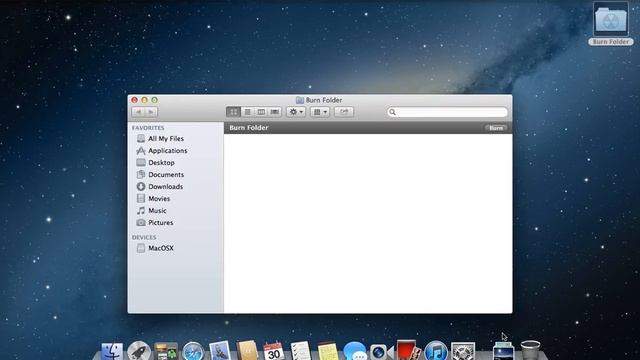Open Mail from the Dock
The width and height of the screenshot is (640, 360).
(220, 351)
